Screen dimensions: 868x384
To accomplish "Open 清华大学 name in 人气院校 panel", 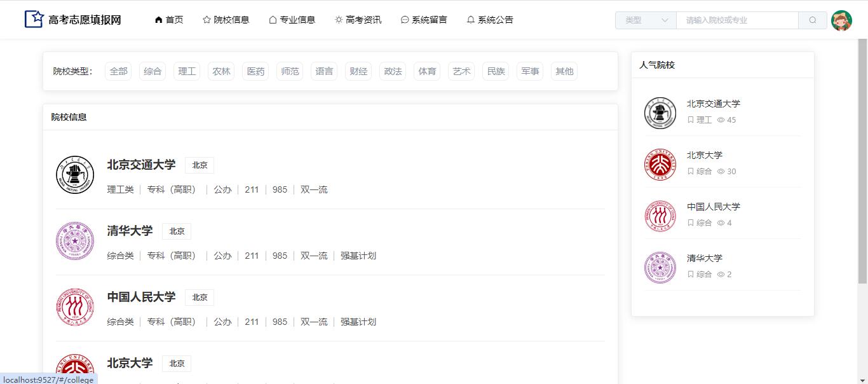I will (705, 258).
